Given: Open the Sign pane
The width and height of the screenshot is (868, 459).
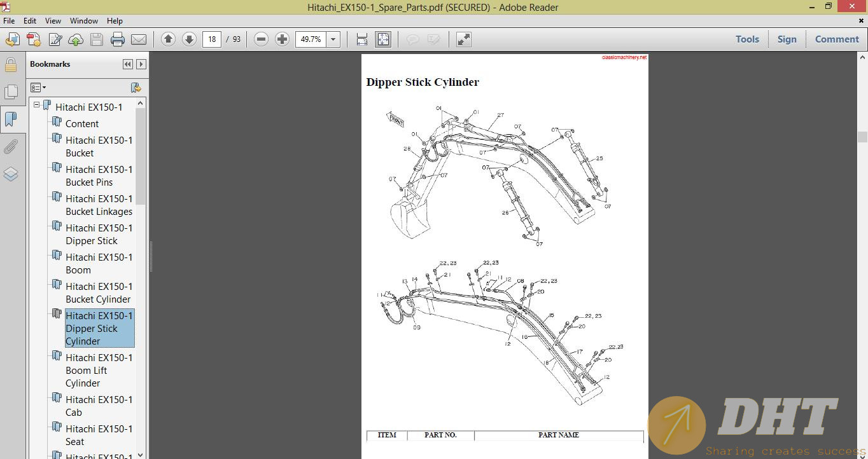Looking at the screenshot, I should [787, 39].
